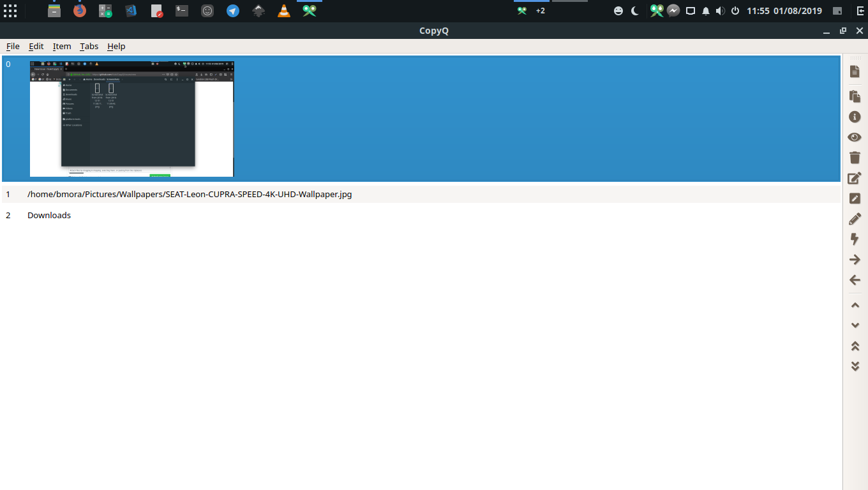Viewport: 868px width, 490px height.
Task: Launch Firefox from the top panel
Action: [x=80, y=11]
